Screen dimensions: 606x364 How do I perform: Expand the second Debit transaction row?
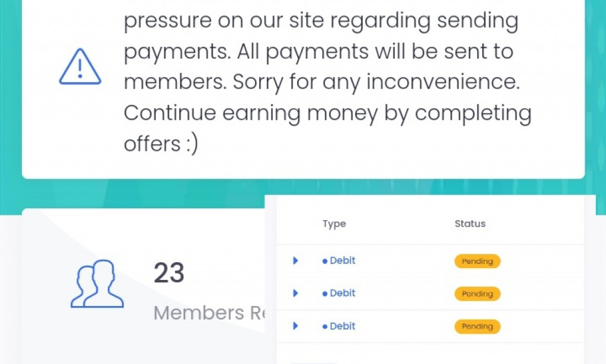[295, 293]
